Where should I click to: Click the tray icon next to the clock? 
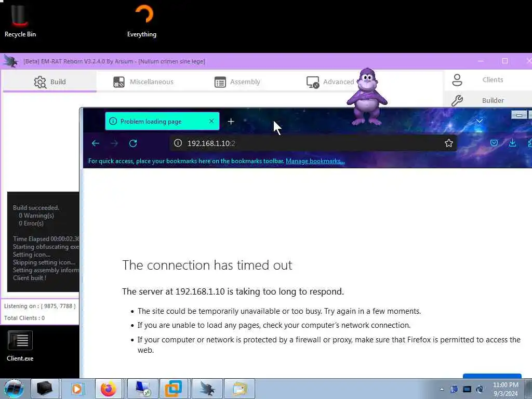[480, 389]
